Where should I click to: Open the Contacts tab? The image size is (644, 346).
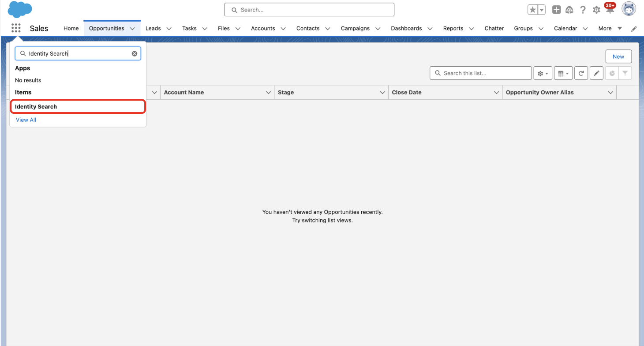[308, 28]
